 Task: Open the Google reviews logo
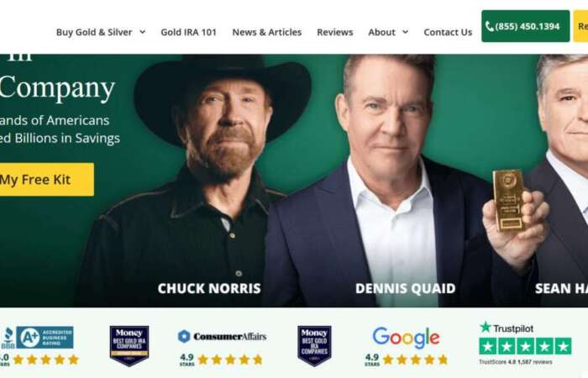pyautogui.click(x=406, y=338)
